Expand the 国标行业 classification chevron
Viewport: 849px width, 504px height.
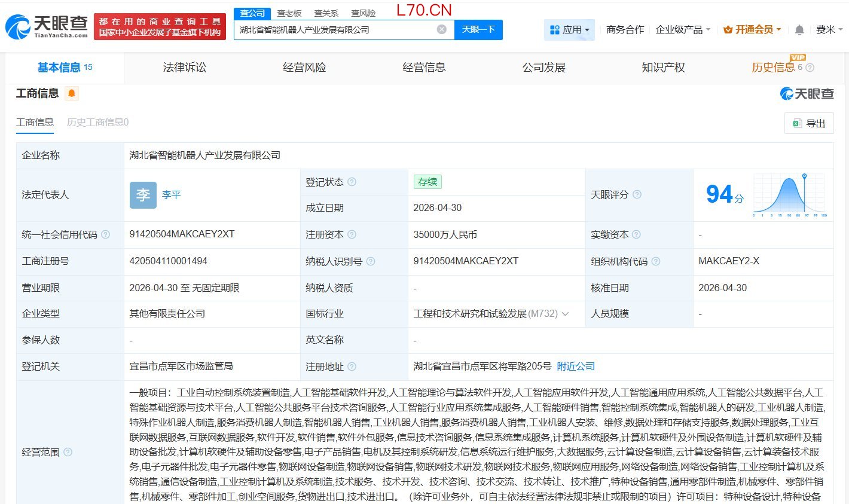pos(565,314)
